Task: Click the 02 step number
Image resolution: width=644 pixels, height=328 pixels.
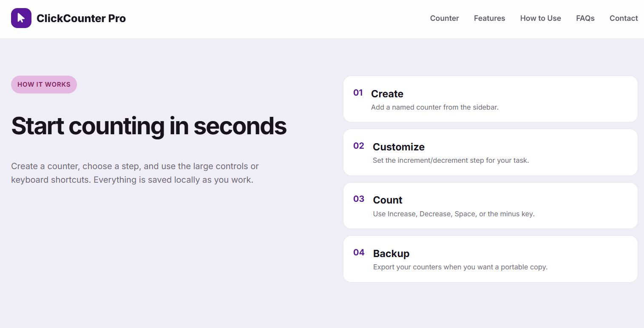Action: tap(359, 146)
